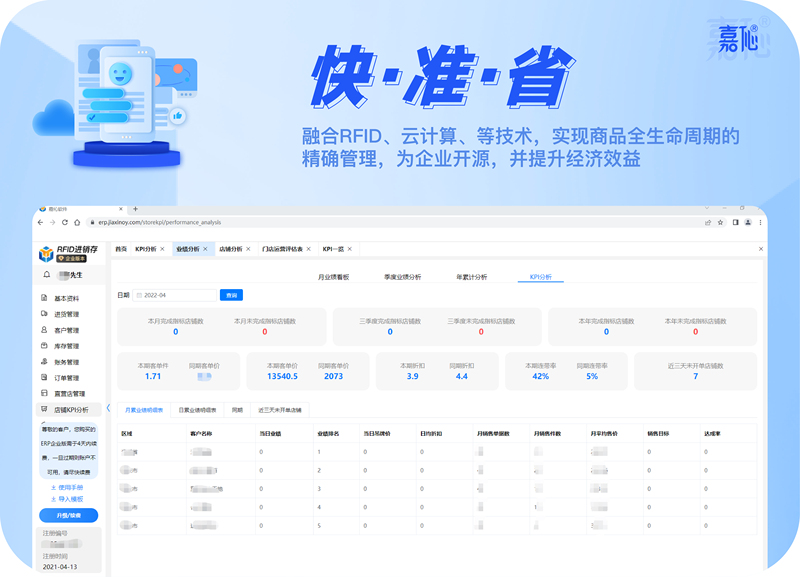This screenshot has width=800, height=577.
Task: Click the browser address bar URL
Action: [160, 222]
